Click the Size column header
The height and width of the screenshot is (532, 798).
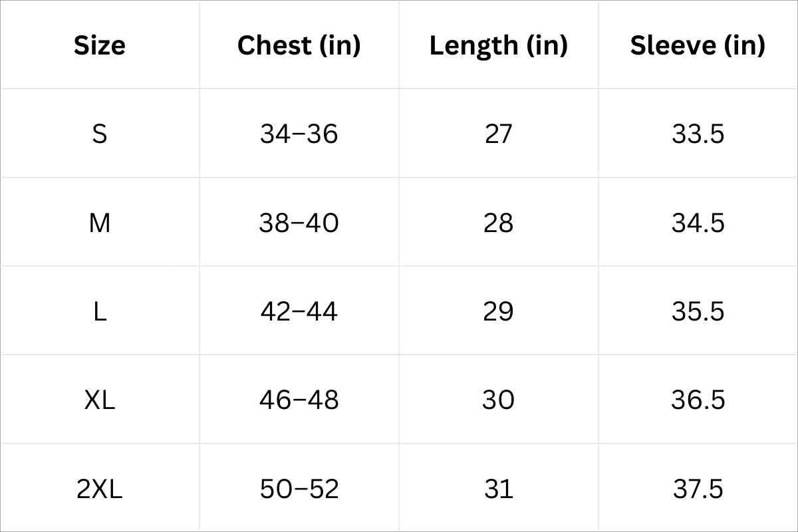pyautogui.click(x=100, y=45)
